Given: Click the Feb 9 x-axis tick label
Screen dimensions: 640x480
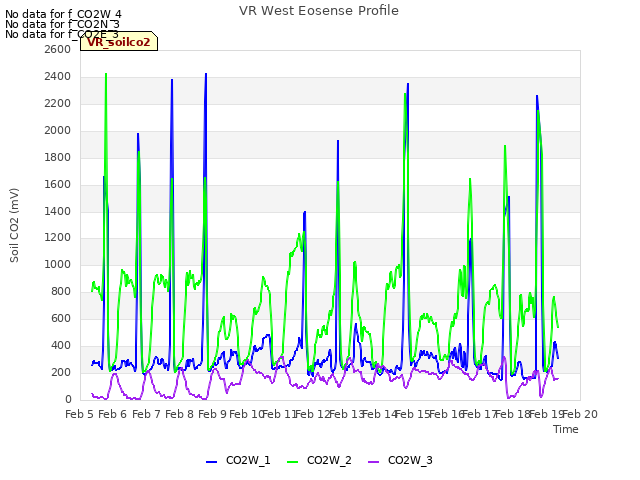Looking at the screenshot, I should [212, 414].
